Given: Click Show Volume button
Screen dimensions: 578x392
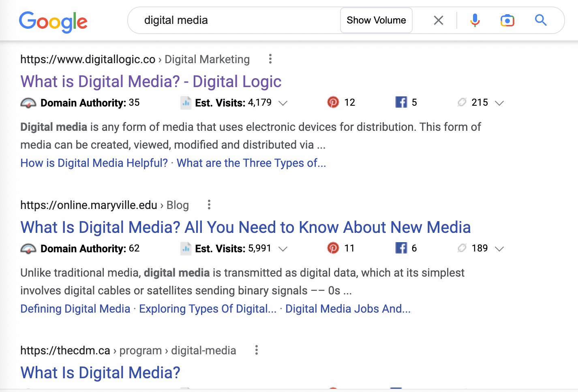Looking at the screenshot, I should [376, 20].
